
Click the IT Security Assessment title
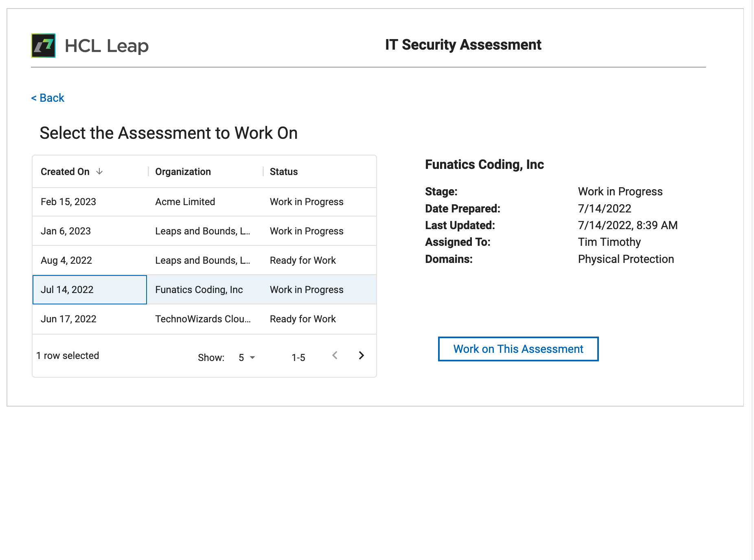click(463, 45)
